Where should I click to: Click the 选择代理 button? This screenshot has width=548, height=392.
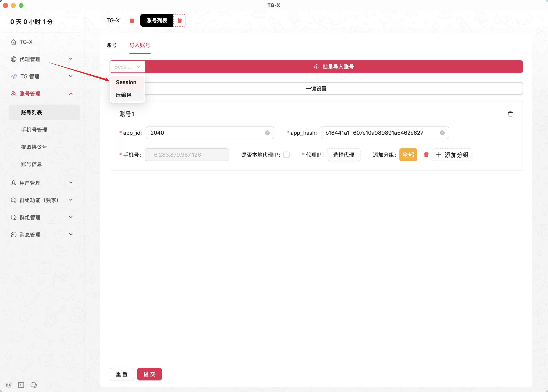pos(343,155)
